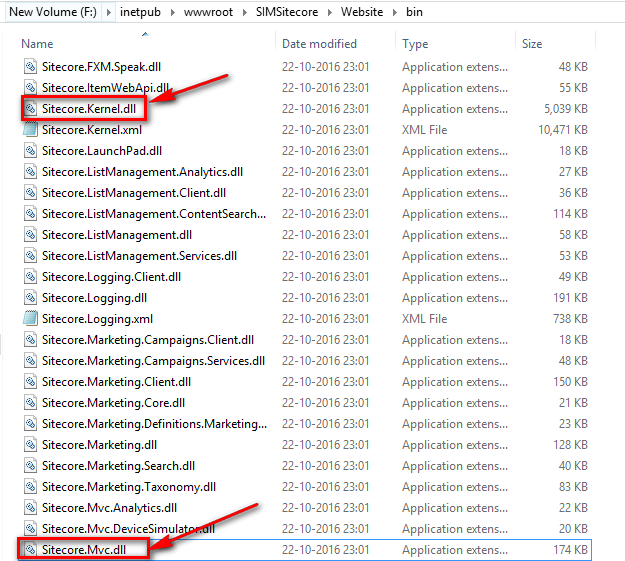This screenshot has width=625, height=561.
Task: Select the file name Sitecore.Marketing.Search.dll
Action: pos(118,466)
